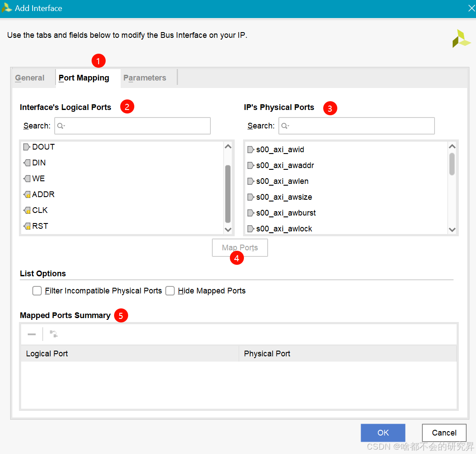Click the s00_axi_awaddr port icon

(251, 165)
